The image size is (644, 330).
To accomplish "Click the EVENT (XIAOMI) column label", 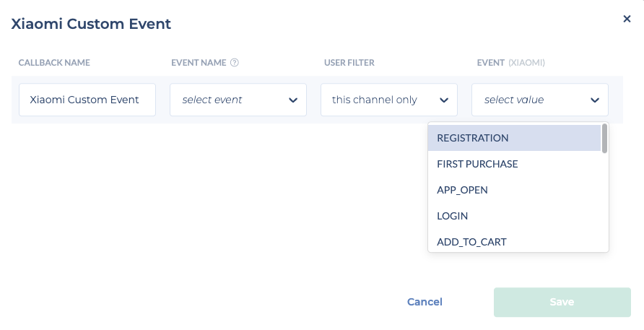I will pyautogui.click(x=510, y=63).
